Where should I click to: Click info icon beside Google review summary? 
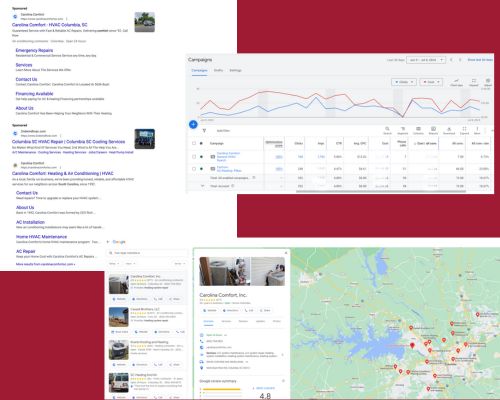pyautogui.click(x=283, y=381)
